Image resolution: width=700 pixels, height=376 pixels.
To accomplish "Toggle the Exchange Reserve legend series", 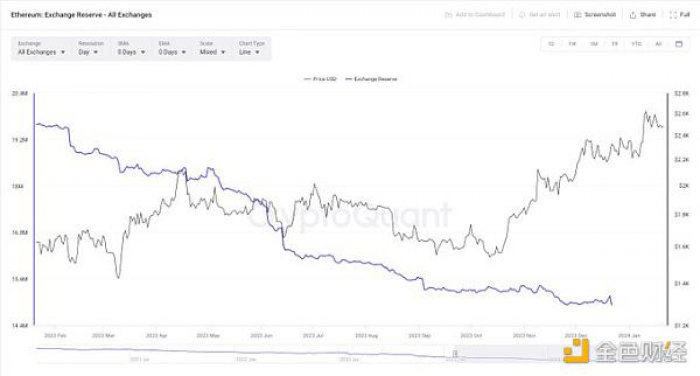I will coord(371,79).
